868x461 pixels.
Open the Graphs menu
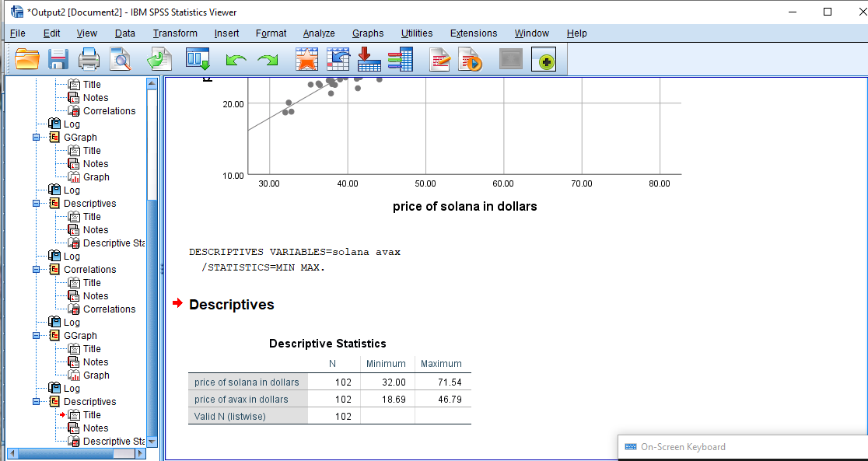[x=368, y=33]
